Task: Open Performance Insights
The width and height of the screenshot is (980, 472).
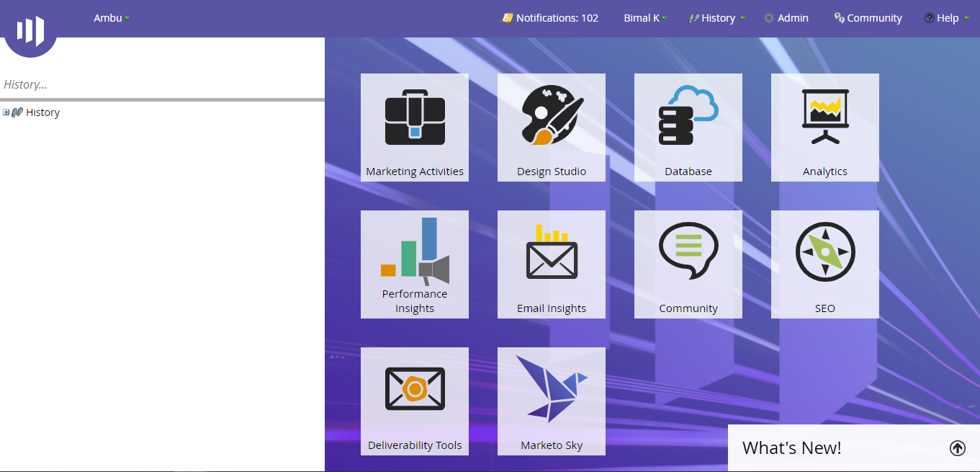Action: tap(414, 264)
